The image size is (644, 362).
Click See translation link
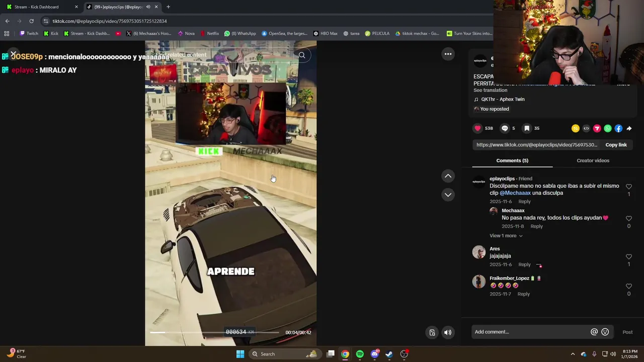tap(490, 90)
